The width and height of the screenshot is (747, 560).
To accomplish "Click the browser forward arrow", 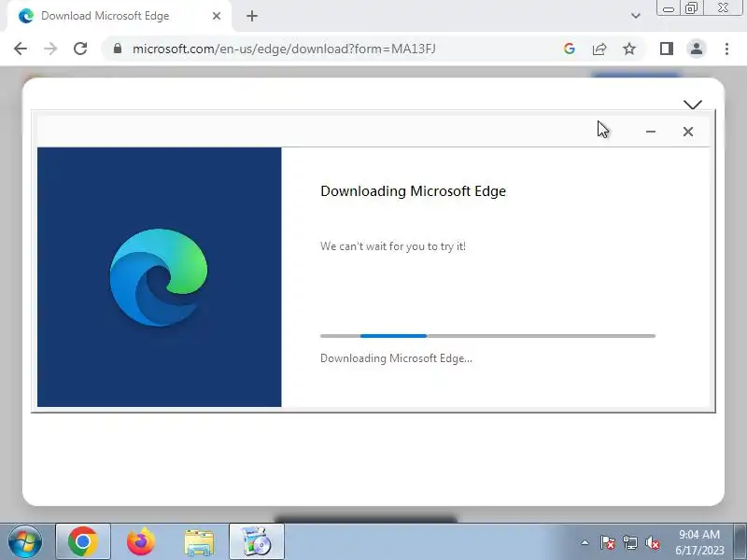I will [50, 49].
